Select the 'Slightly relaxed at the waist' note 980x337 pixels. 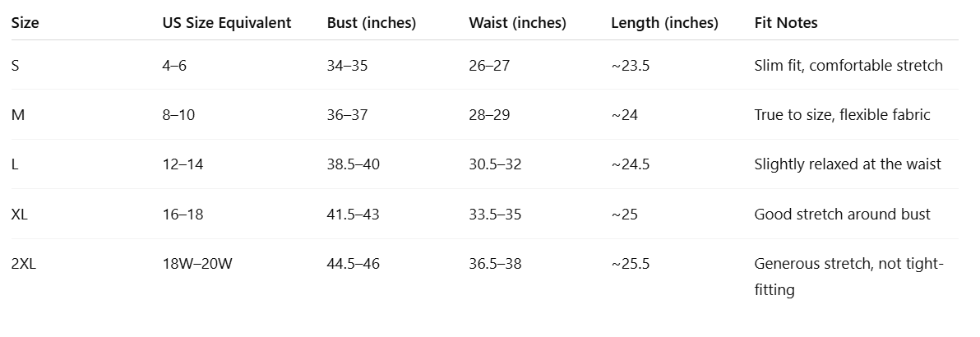pyautogui.click(x=847, y=164)
